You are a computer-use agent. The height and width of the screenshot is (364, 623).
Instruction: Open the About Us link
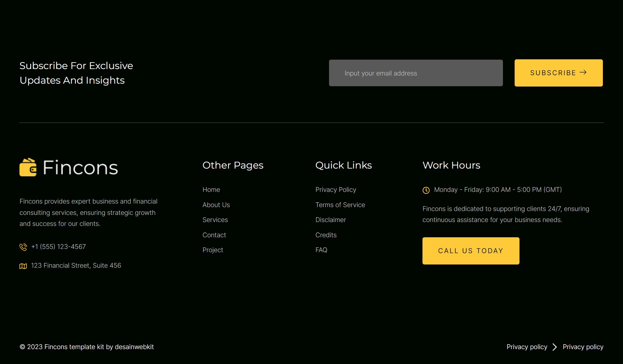[216, 205]
